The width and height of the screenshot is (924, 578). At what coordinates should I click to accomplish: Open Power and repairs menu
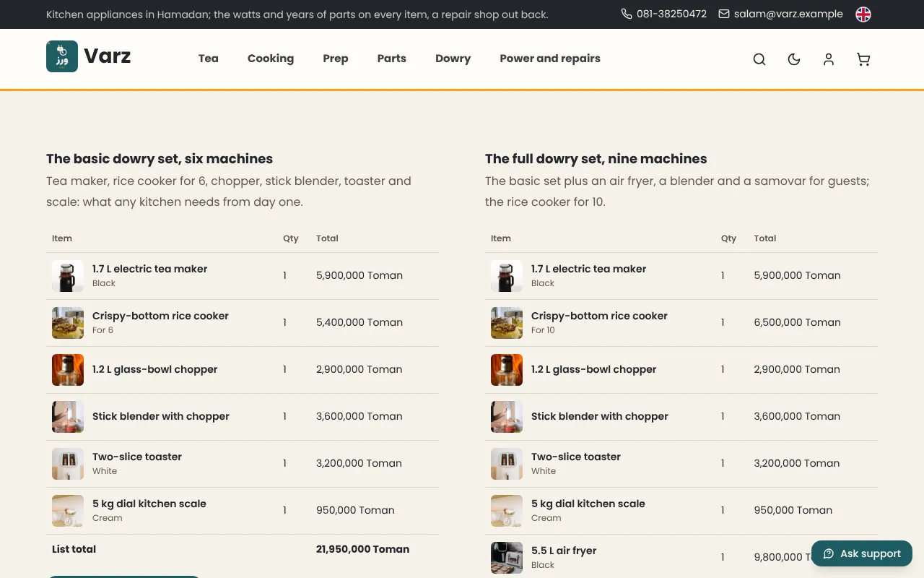pos(550,59)
